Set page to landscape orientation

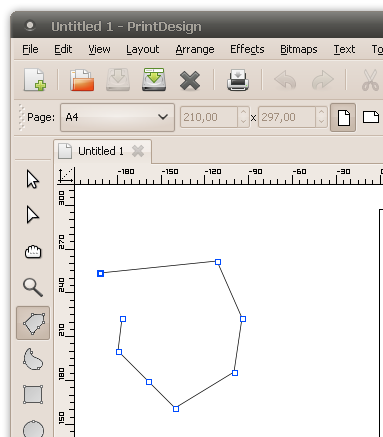371,117
